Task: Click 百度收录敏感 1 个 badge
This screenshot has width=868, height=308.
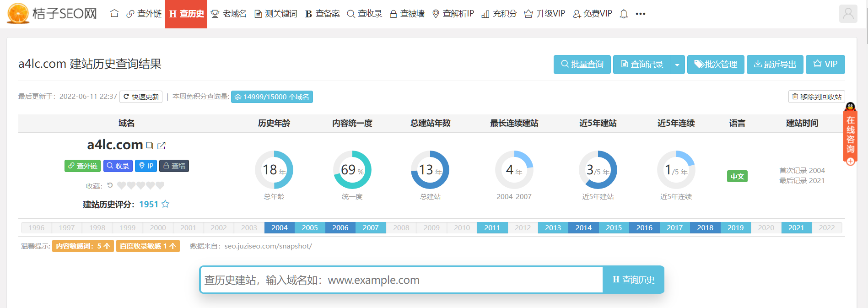Action: click(x=148, y=246)
